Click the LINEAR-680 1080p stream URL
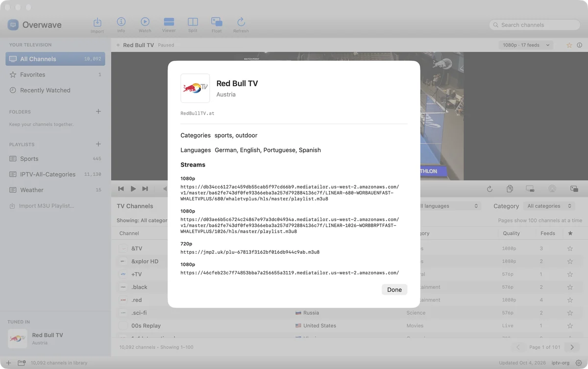The width and height of the screenshot is (588, 369). tap(290, 193)
